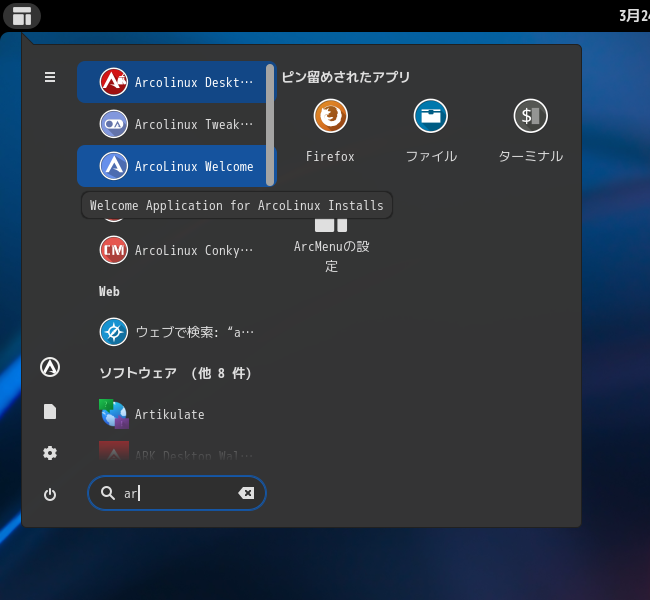Screen dimensions: 650x600
Task: Launch pinned ターミナル terminal app
Action: [531, 131]
